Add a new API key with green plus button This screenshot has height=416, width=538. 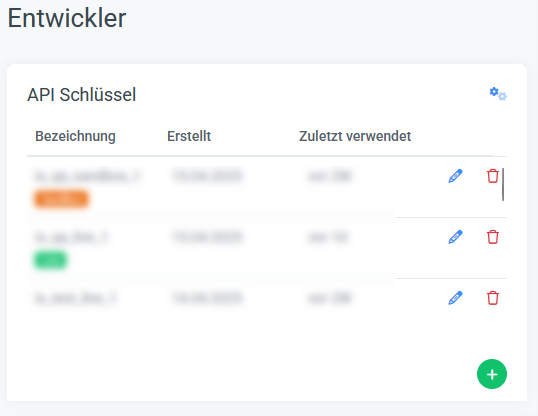click(492, 374)
